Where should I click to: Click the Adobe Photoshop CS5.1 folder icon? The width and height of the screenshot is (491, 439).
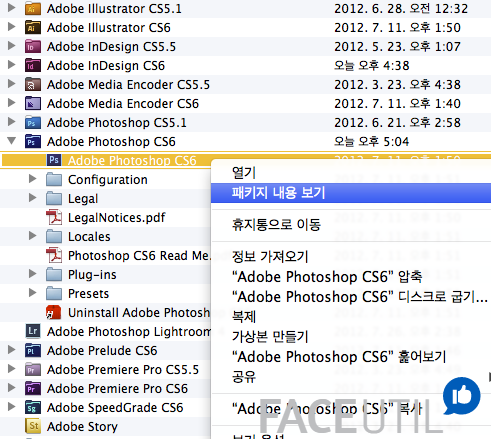pyautogui.click(x=33, y=123)
